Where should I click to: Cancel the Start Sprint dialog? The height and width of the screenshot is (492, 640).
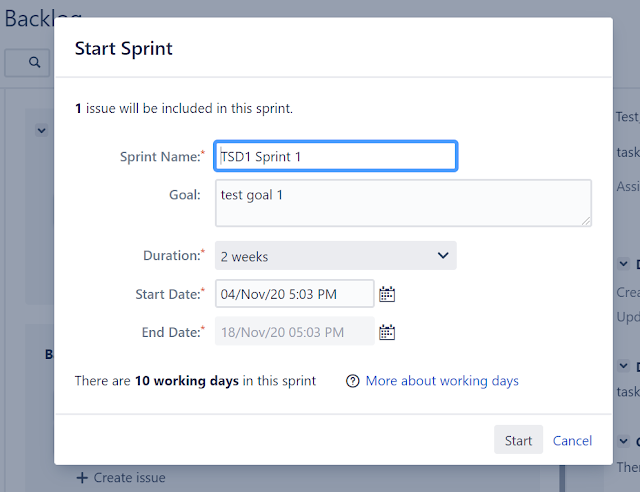[572, 441]
